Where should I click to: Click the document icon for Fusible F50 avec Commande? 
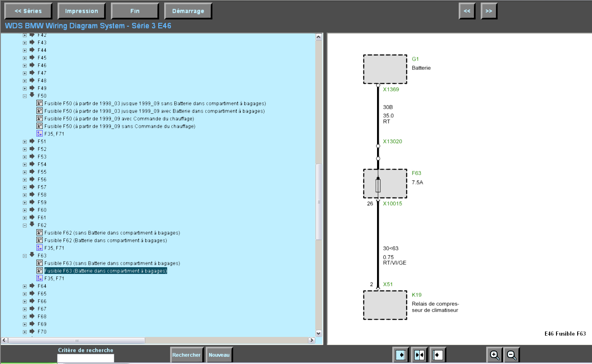pos(40,119)
